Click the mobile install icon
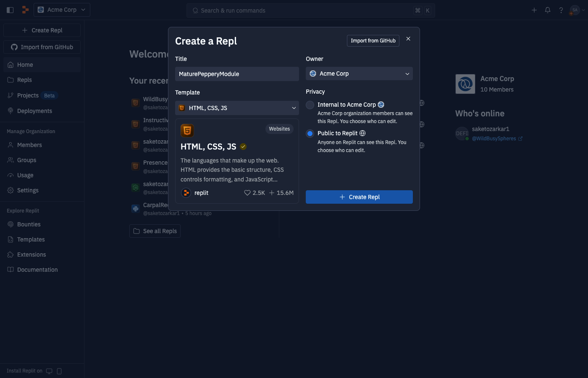The width and height of the screenshot is (588, 378). [59, 371]
